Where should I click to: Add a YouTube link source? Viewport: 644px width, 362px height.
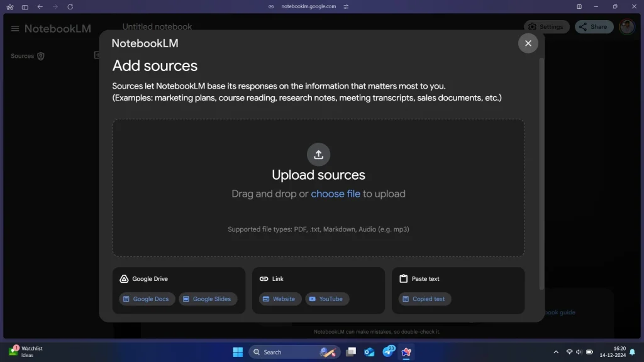click(x=327, y=299)
